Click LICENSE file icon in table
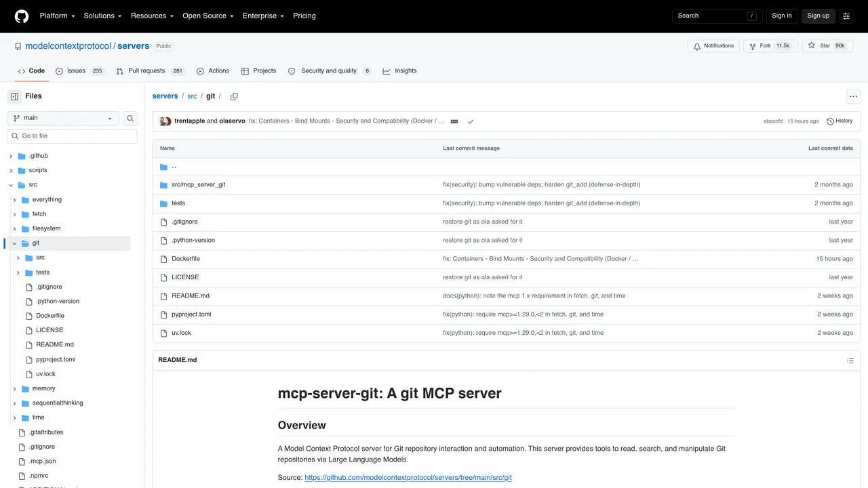The image size is (868, 488). tap(163, 277)
